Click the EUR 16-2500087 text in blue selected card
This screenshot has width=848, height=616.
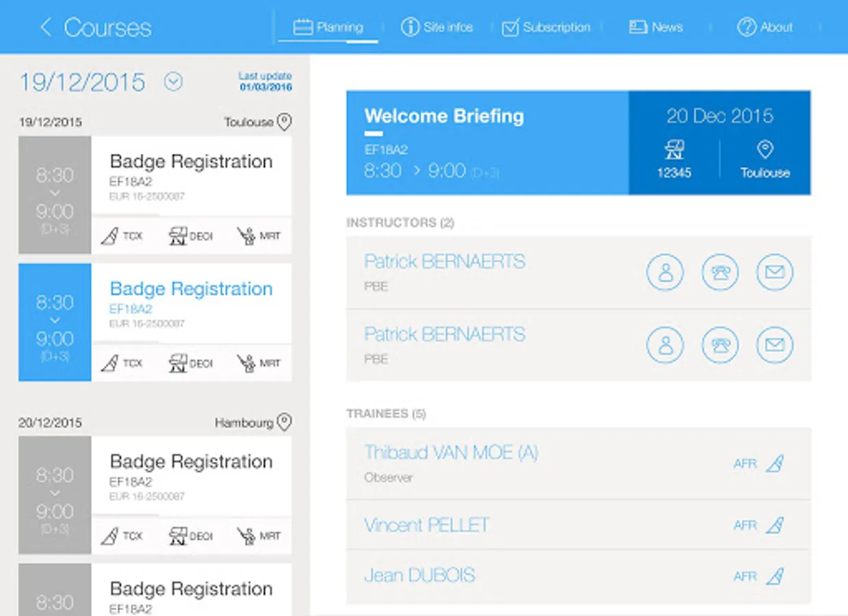[147, 324]
